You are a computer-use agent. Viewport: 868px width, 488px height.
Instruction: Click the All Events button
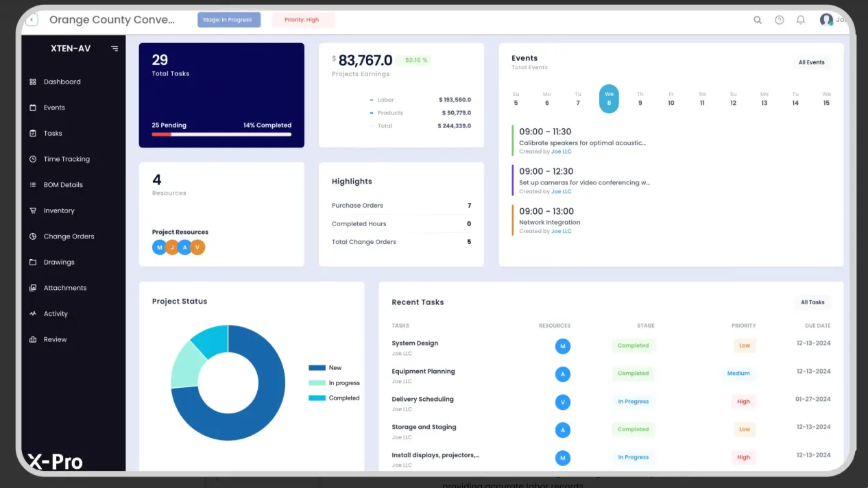811,62
